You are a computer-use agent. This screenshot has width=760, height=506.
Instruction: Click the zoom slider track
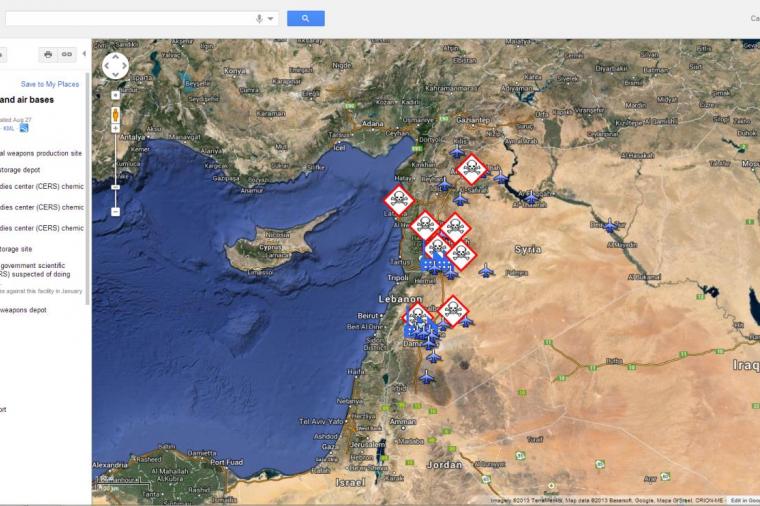click(115, 160)
